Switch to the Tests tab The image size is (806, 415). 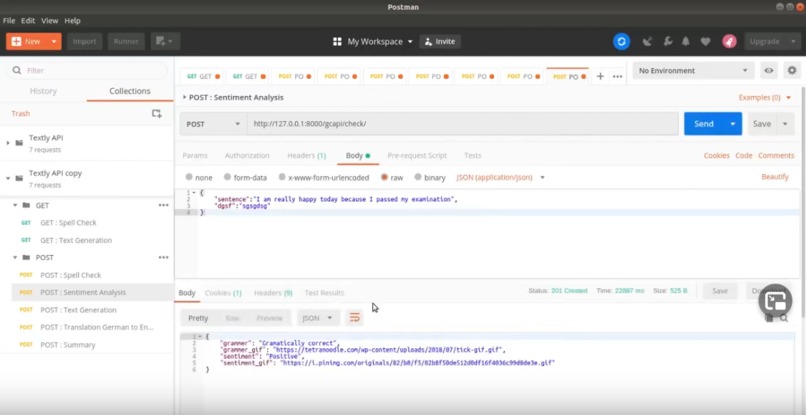tap(473, 155)
